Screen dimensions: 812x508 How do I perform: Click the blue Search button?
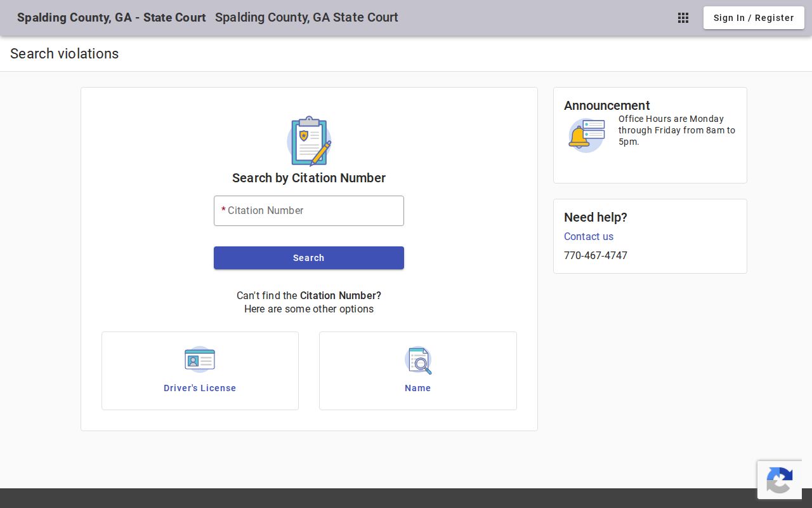click(309, 258)
